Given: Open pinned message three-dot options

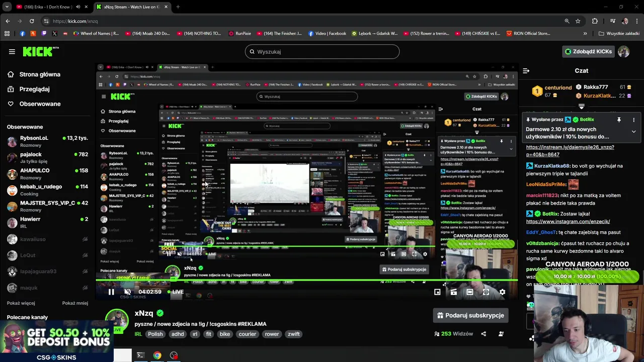Looking at the screenshot, I should pyautogui.click(x=633, y=120).
